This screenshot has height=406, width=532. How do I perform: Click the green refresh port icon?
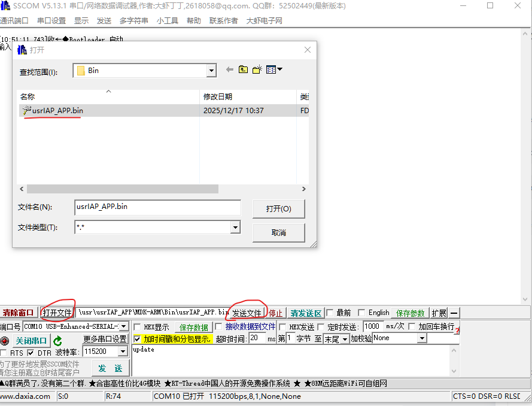click(57, 341)
